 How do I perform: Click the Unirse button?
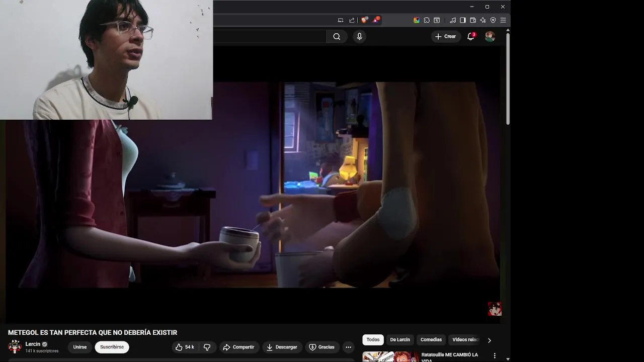(x=79, y=347)
